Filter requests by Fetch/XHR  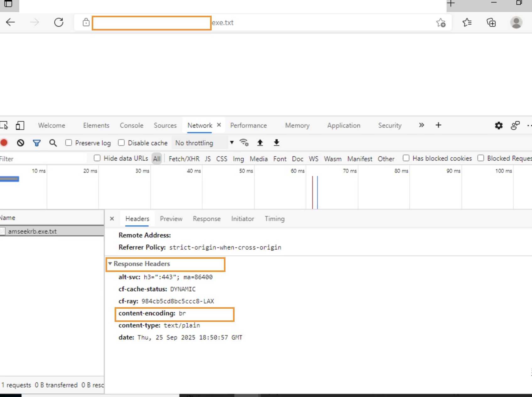click(184, 159)
